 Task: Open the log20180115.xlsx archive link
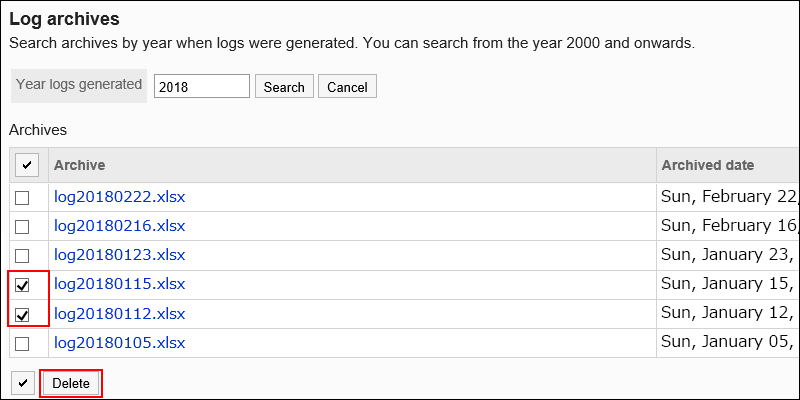click(x=119, y=284)
